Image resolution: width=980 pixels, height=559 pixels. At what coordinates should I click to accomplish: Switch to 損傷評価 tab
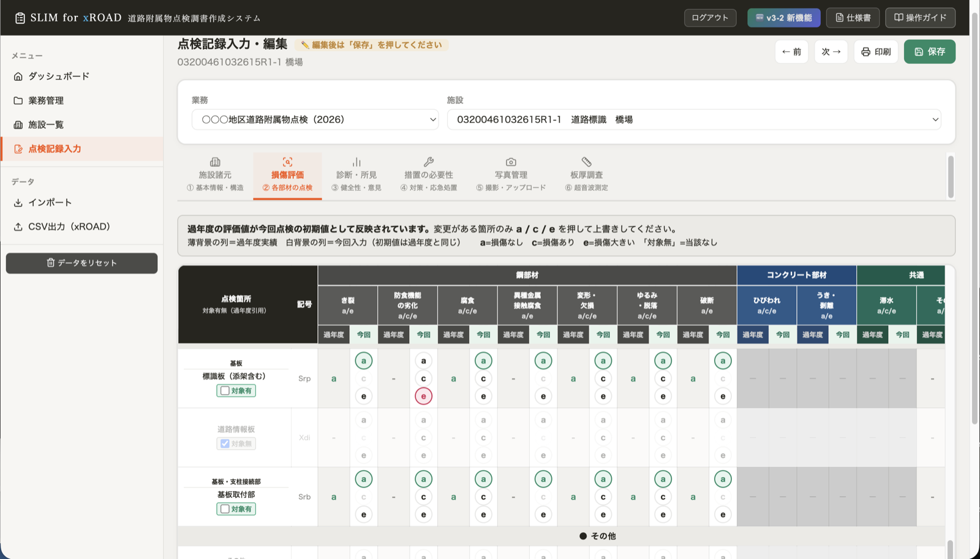[x=287, y=175]
